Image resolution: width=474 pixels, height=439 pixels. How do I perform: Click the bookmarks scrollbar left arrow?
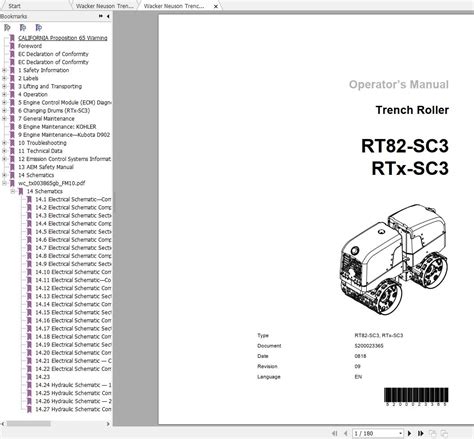pyautogui.click(x=3, y=424)
